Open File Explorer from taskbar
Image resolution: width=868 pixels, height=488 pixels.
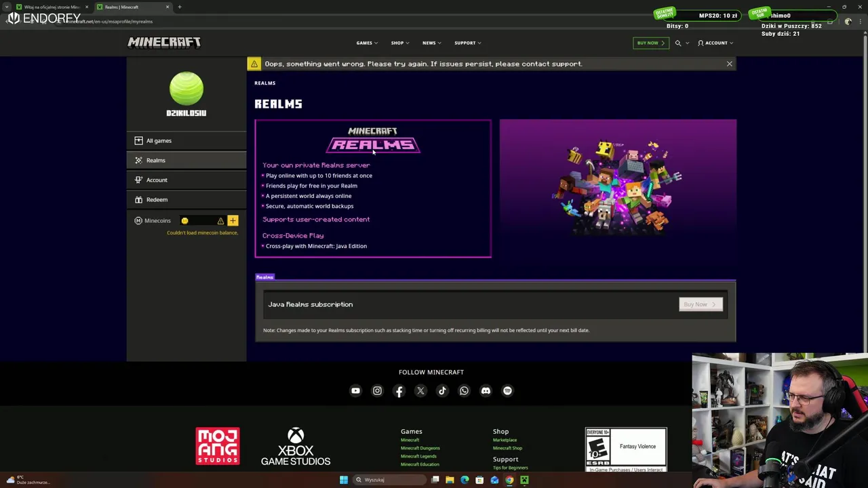click(x=450, y=480)
